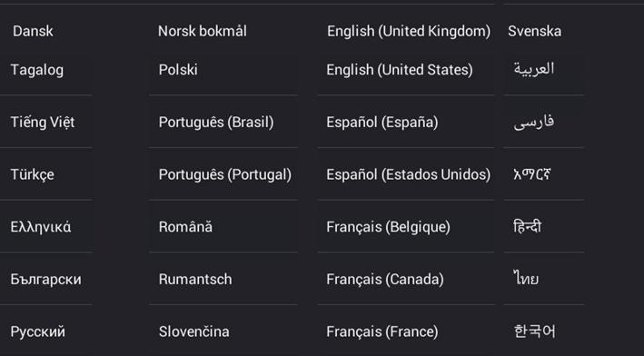The height and width of the screenshot is (356, 644).
Task: Select Español (España)
Action: point(382,123)
